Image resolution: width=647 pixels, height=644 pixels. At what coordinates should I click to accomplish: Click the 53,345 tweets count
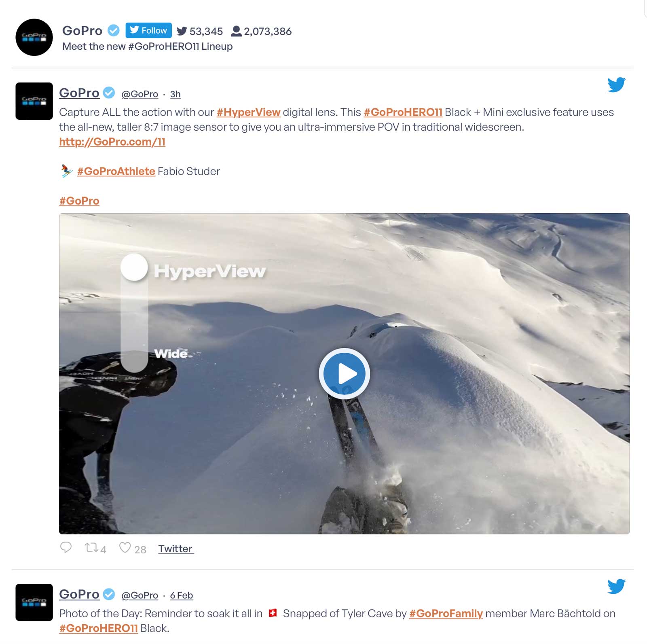pyautogui.click(x=206, y=31)
